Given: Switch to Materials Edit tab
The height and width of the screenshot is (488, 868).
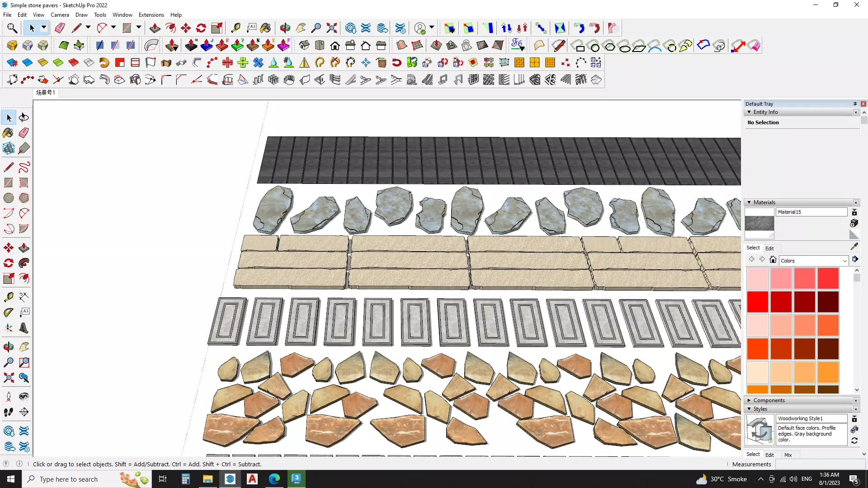Looking at the screenshot, I should [x=769, y=249].
